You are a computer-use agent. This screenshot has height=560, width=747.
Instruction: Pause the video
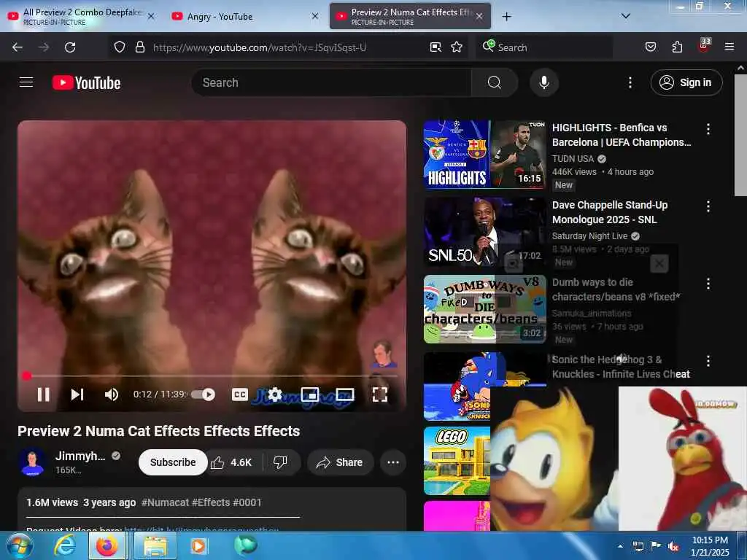[43, 394]
